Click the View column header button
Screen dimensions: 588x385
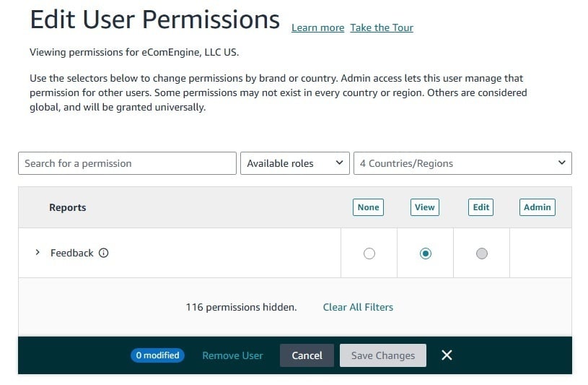point(425,207)
